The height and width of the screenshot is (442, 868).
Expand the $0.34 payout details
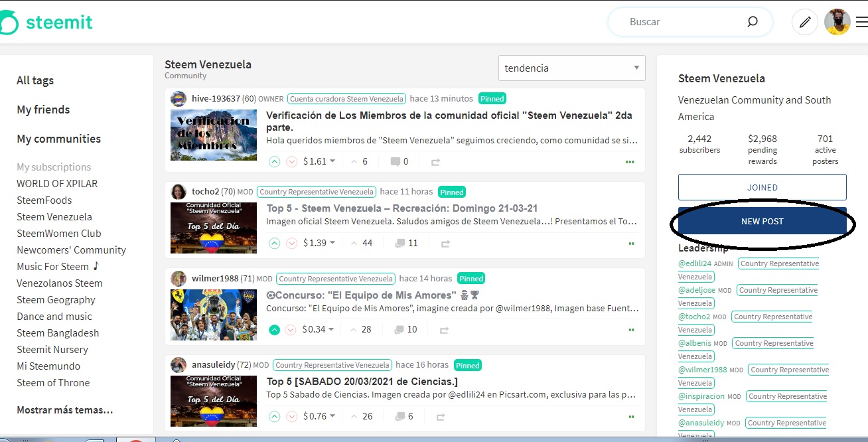pyautogui.click(x=318, y=329)
